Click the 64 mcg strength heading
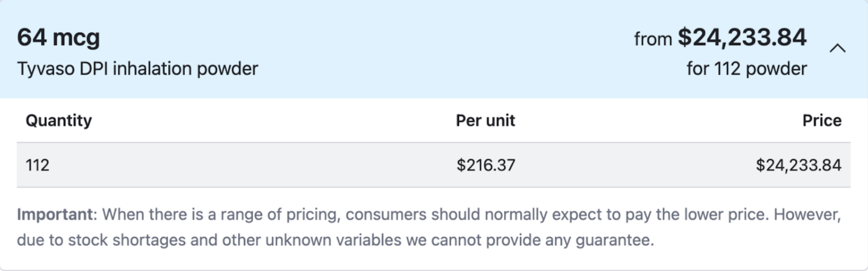Image resolution: width=868 pixels, height=271 pixels. (58, 37)
